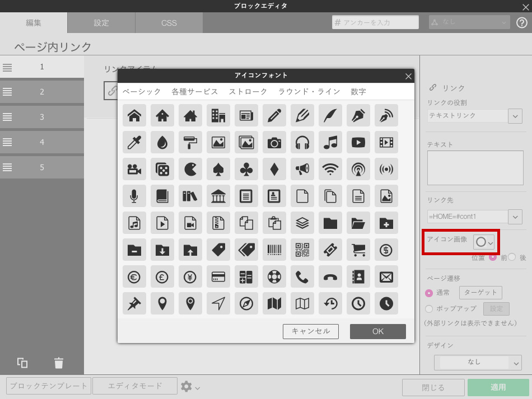Viewport: 532px width, 399px height.
Task: Click the アンカーを入力 field
Action: point(375,22)
